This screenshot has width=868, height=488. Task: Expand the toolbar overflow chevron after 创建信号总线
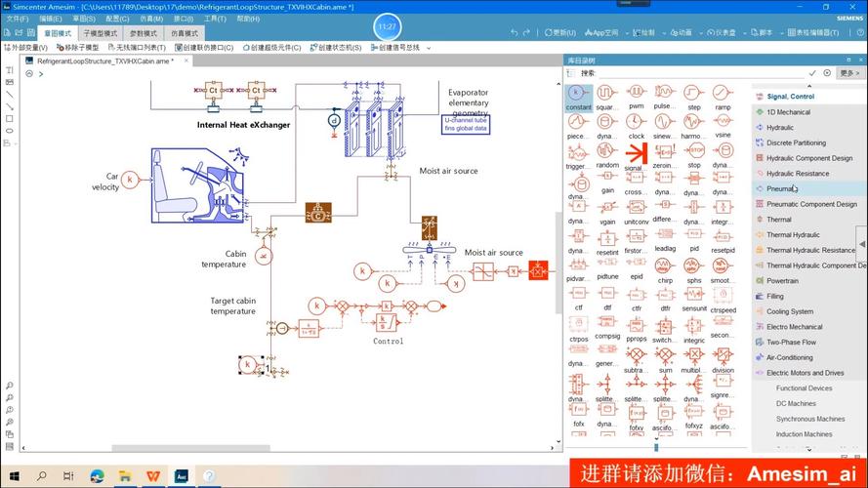pos(429,48)
